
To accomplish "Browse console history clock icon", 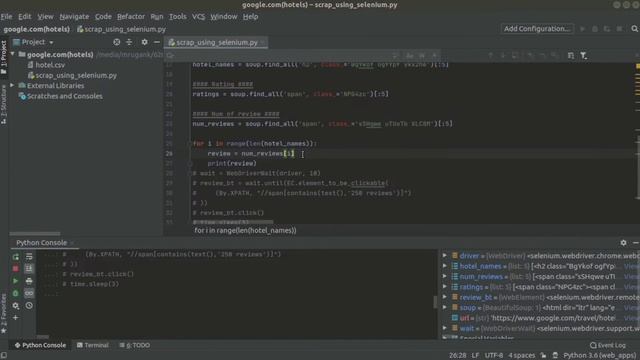I will click(29, 305).
